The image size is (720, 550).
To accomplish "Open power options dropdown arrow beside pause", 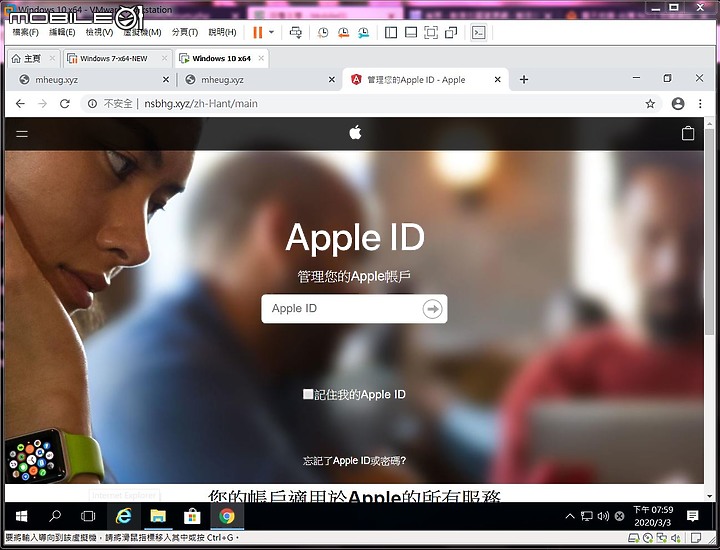I will click(271, 32).
